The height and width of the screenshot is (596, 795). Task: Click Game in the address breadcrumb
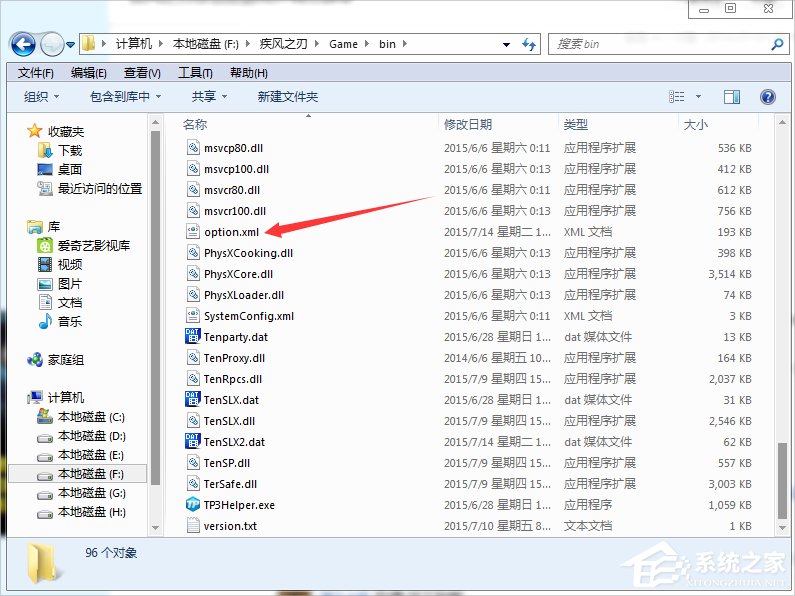point(343,44)
